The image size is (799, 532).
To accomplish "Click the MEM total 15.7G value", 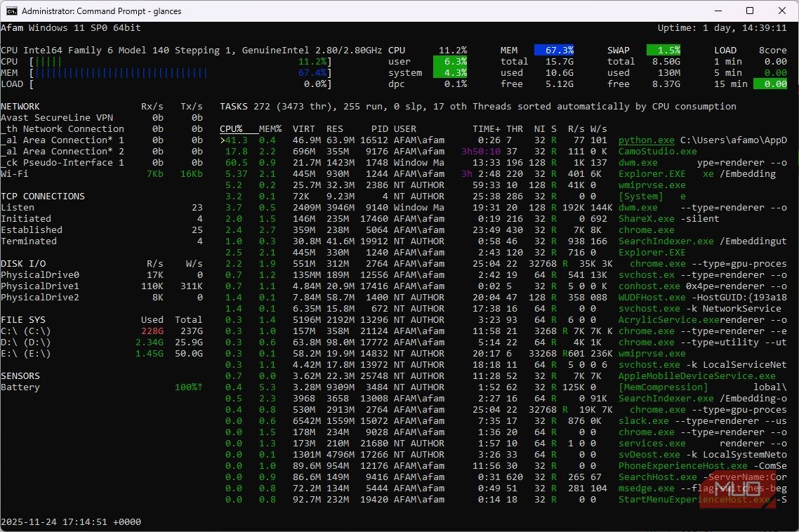I will [x=560, y=61].
